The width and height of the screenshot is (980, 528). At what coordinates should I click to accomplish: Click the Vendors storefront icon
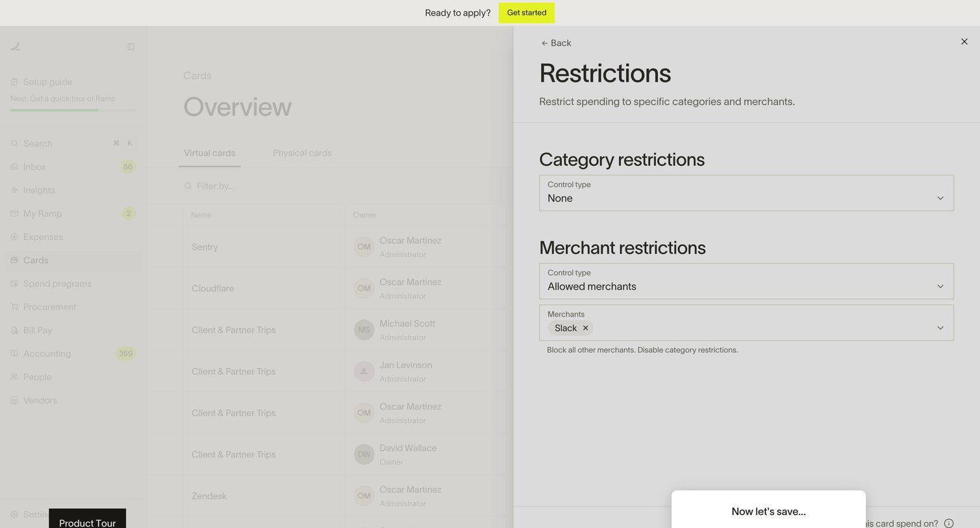coord(14,400)
